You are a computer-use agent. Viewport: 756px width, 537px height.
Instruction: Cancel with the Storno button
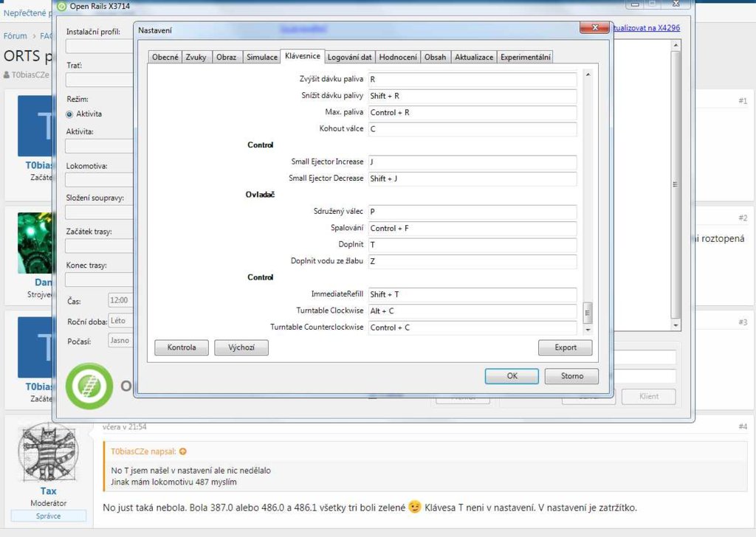571,376
